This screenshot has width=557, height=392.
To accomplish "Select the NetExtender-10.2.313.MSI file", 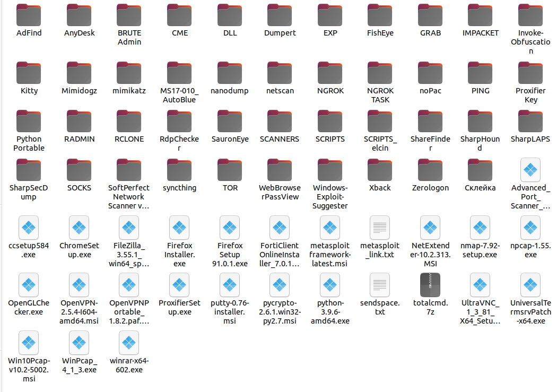I will click(x=430, y=228).
